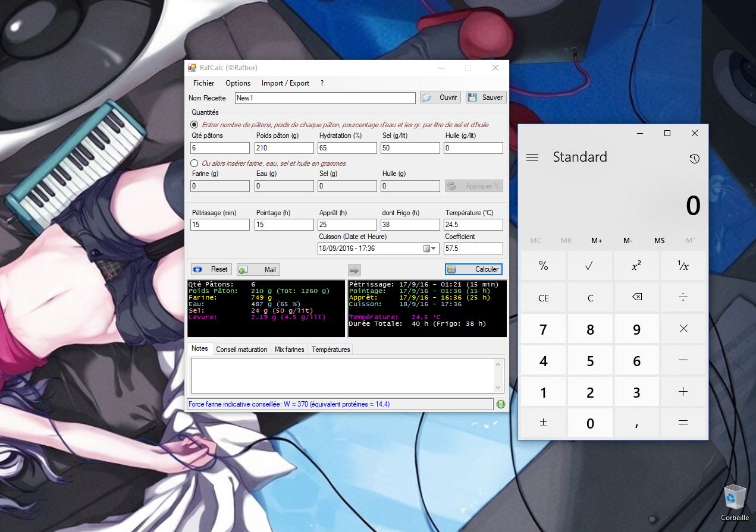The height and width of the screenshot is (532, 756).
Task: Click the Poids pâton (g) field
Action: 284,148
